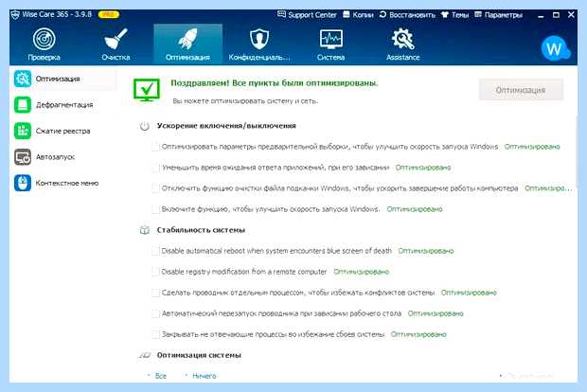Click the Копии backup icon
The width and height of the screenshot is (587, 392).
347,14
